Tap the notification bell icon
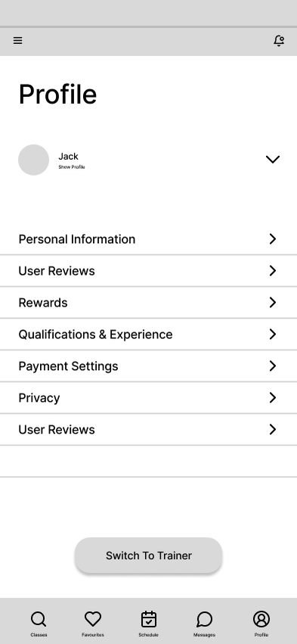The image size is (297, 644). (279, 40)
